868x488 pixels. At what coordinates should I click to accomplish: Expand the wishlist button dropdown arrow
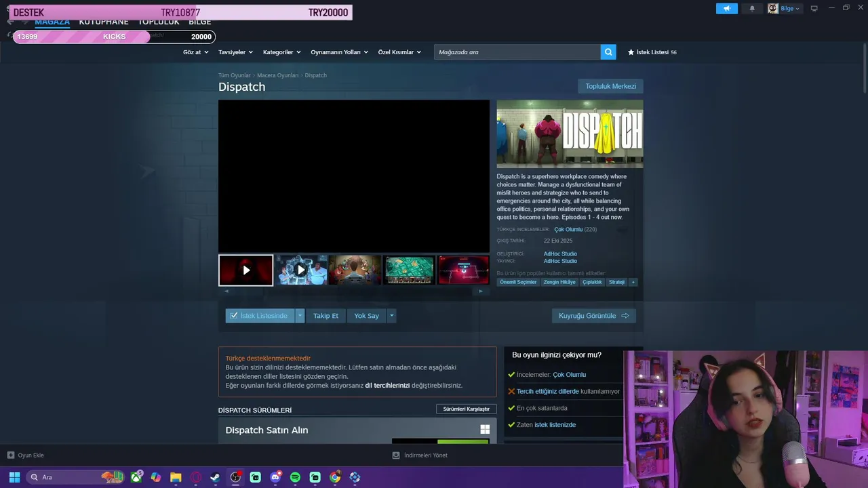pos(300,316)
